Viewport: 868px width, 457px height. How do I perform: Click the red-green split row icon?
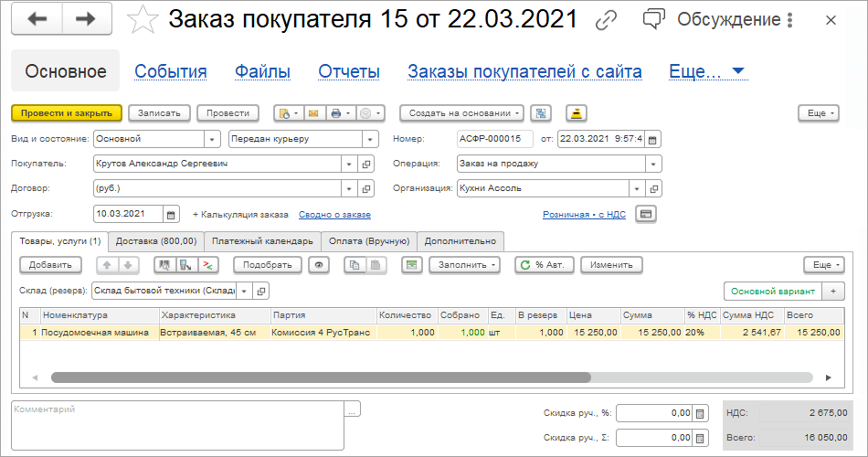(x=207, y=265)
